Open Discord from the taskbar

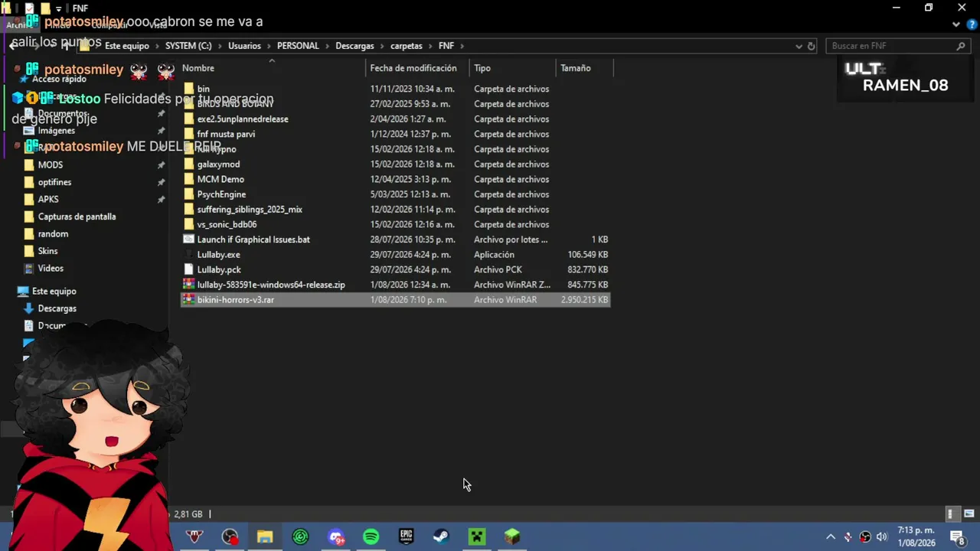coord(335,536)
